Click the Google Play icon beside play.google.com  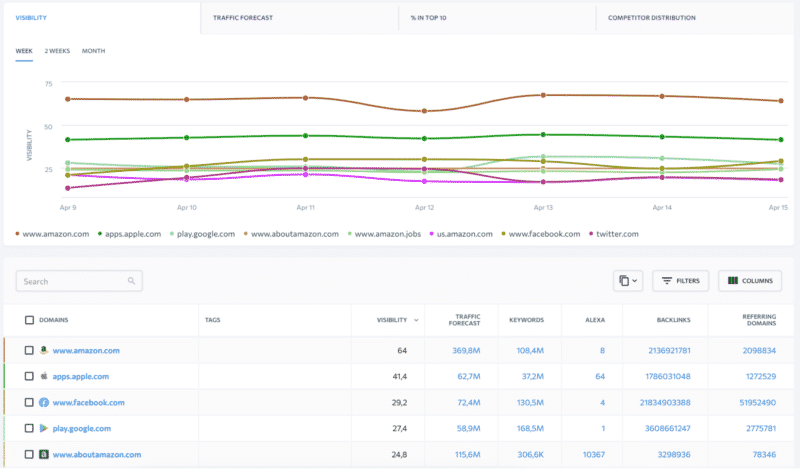click(44, 429)
